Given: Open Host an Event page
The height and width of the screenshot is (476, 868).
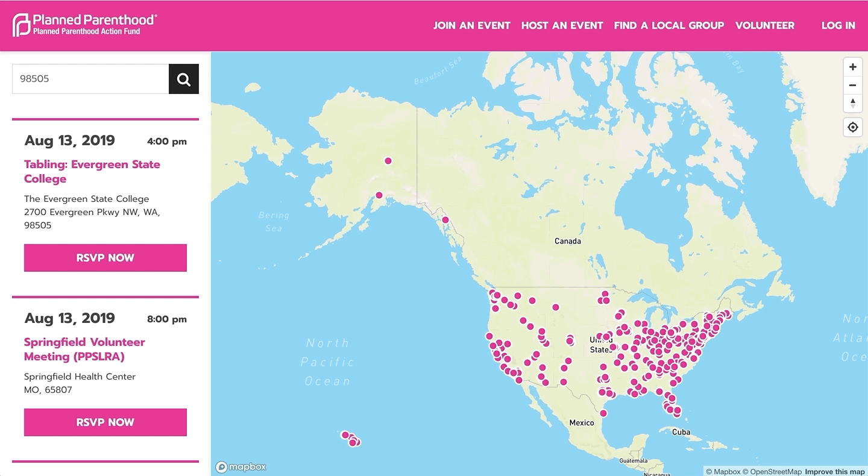Looking at the screenshot, I should [x=562, y=25].
